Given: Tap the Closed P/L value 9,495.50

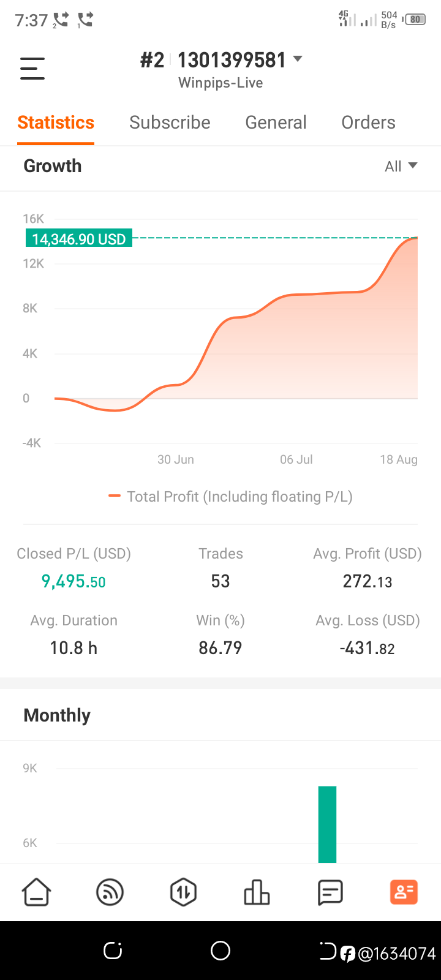Looking at the screenshot, I should click(73, 581).
